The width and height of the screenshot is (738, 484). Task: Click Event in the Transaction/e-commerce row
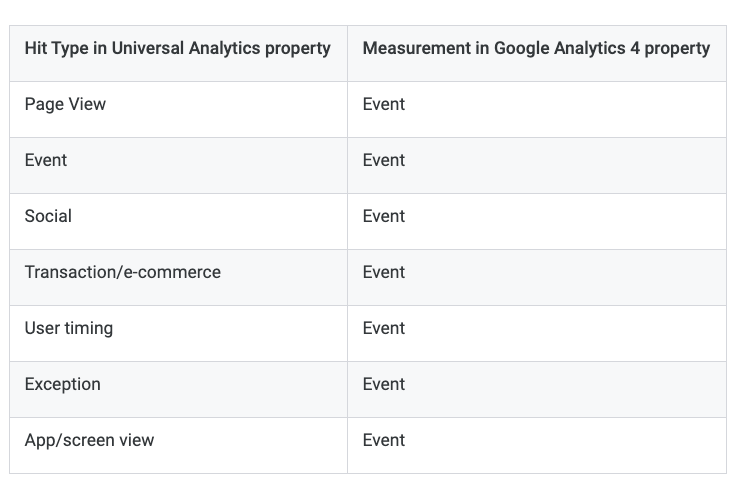click(384, 273)
